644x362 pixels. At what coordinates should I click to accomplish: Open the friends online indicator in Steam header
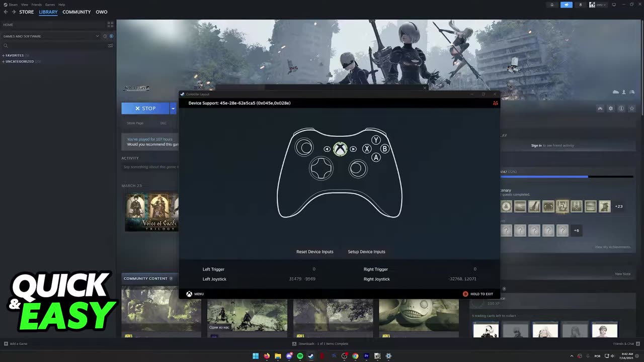pyautogui.click(x=552, y=5)
